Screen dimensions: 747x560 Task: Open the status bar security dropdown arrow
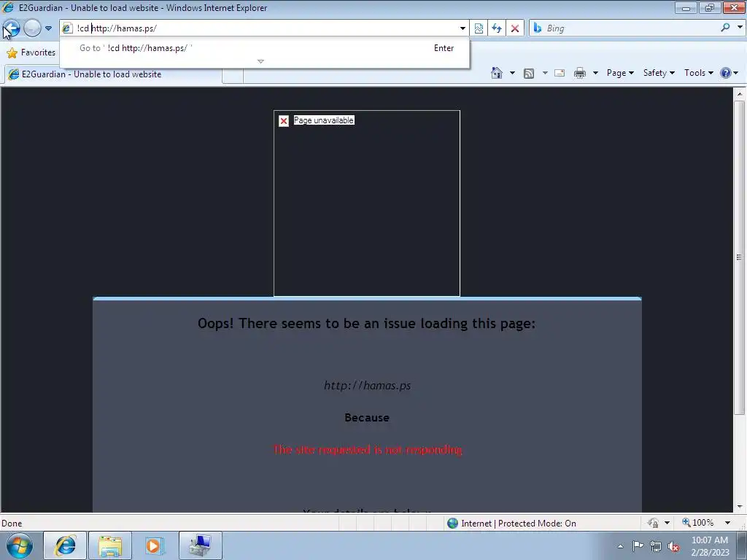[x=667, y=523]
